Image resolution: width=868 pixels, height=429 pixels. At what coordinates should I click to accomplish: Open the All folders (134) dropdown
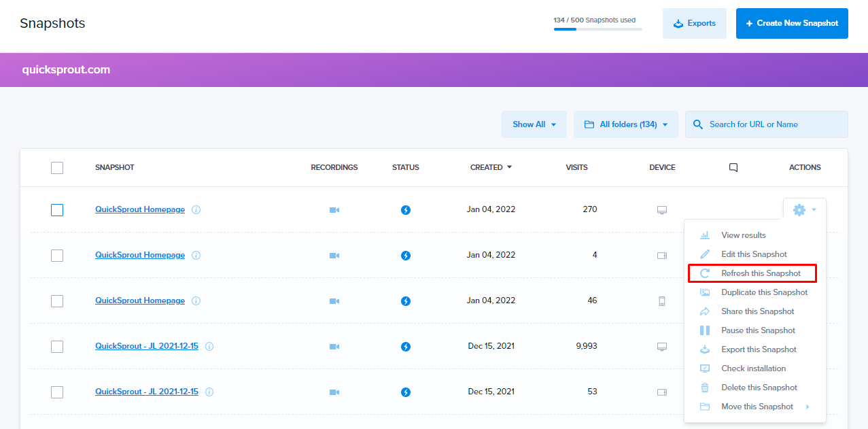(626, 124)
